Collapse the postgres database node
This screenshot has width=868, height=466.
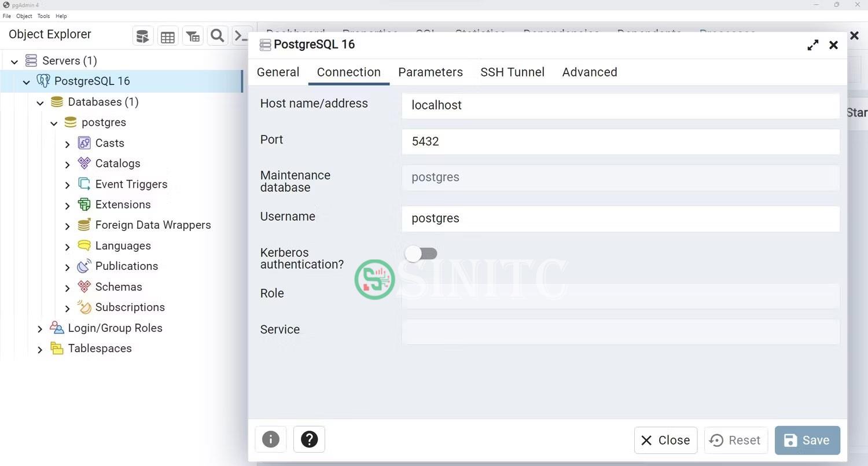click(x=54, y=123)
